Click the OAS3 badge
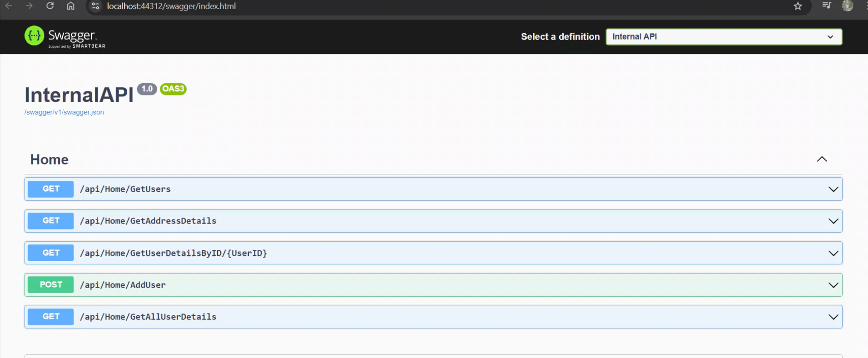 [173, 89]
